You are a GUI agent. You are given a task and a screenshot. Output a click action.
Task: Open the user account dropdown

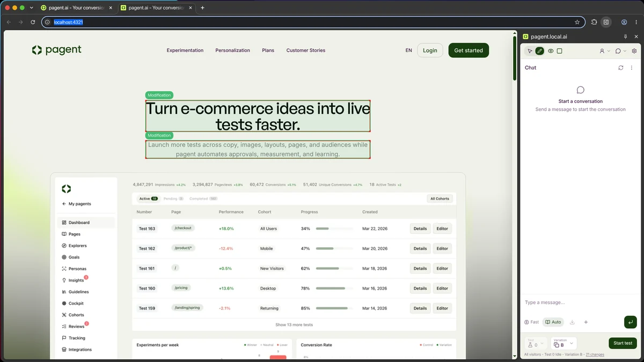[605, 51]
